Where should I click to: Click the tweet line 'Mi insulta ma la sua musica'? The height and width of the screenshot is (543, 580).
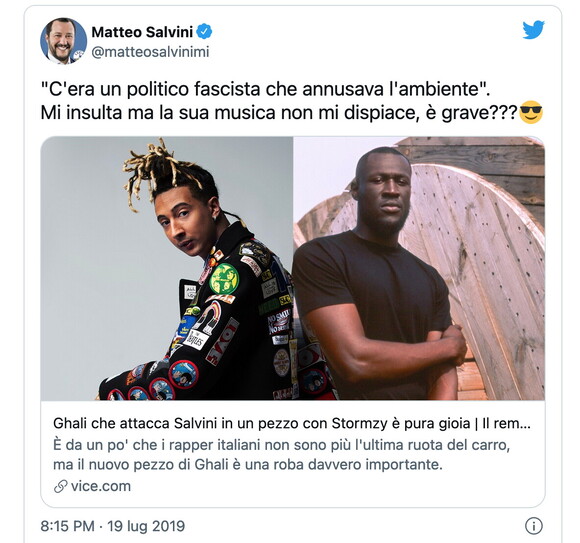[280, 112]
